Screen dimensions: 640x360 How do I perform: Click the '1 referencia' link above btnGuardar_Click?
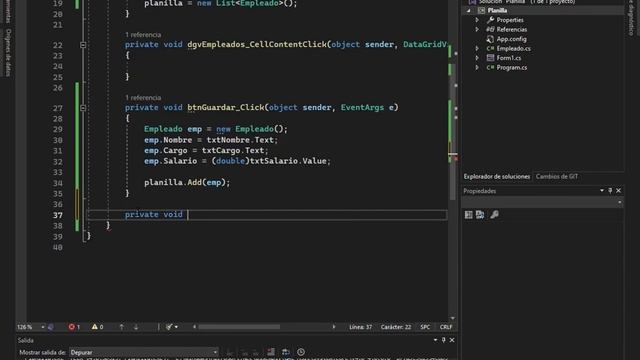tap(143, 98)
